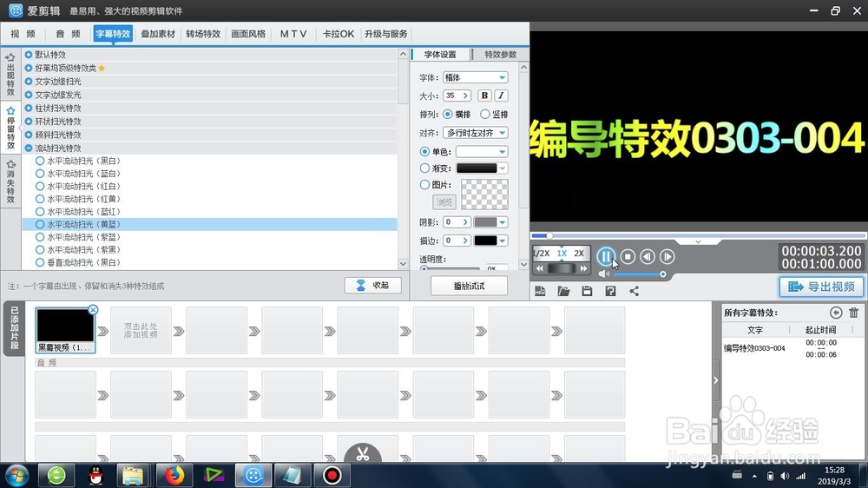Switch to the 音频 tab

tap(68, 34)
